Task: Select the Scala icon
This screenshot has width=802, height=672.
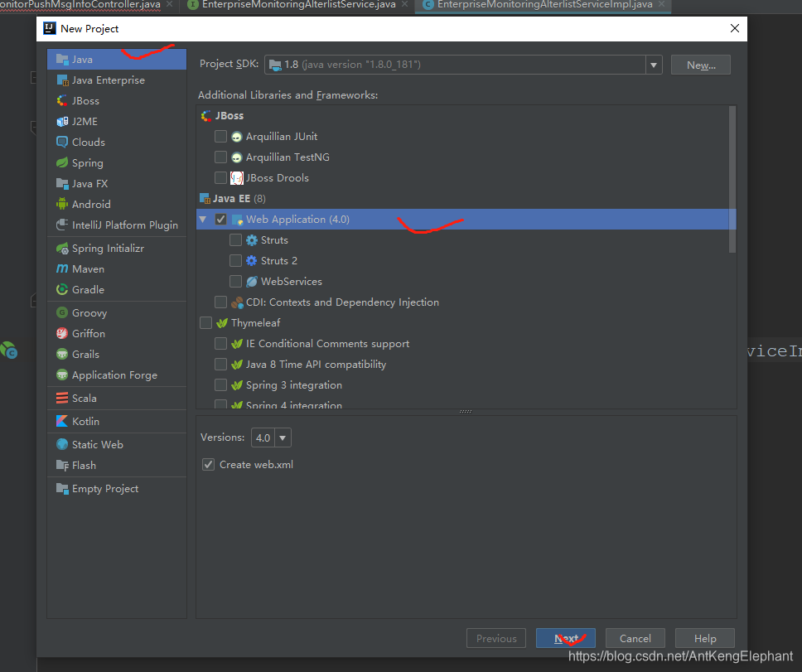Action: (x=62, y=399)
